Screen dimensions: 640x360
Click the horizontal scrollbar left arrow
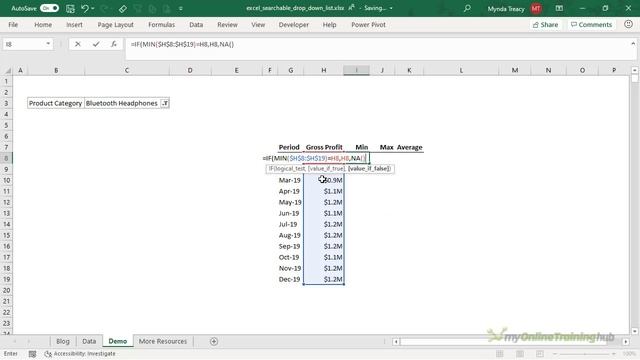(396, 342)
